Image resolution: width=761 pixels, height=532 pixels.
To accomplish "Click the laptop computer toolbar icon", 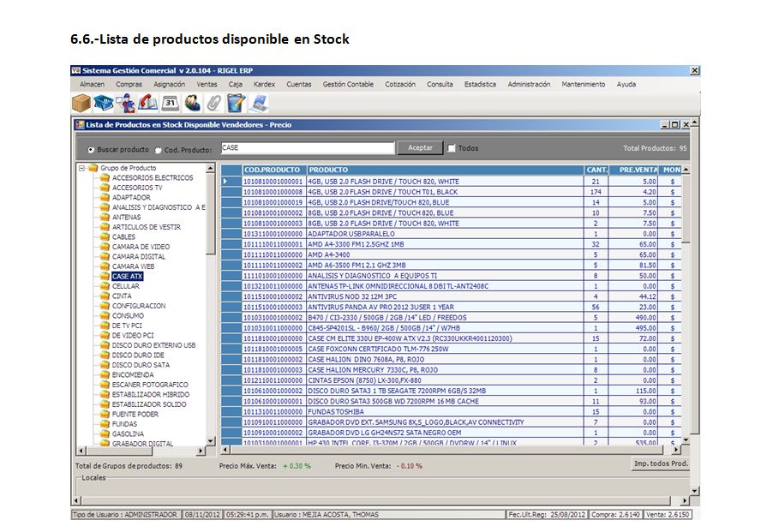I will 259,104.
